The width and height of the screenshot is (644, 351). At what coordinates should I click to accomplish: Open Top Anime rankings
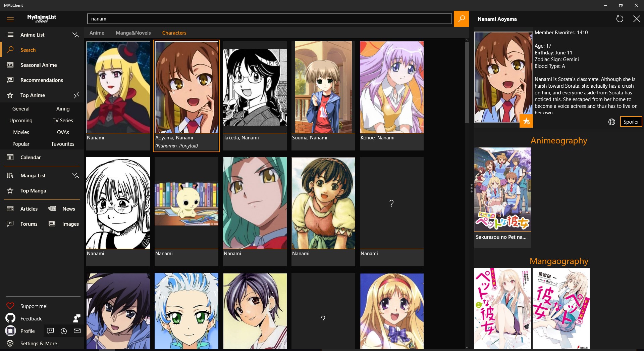coord(33,95)
